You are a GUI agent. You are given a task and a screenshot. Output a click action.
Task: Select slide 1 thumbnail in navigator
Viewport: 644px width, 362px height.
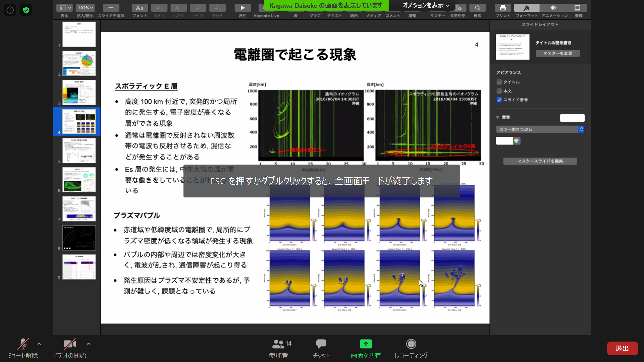[x=79, y=34]
